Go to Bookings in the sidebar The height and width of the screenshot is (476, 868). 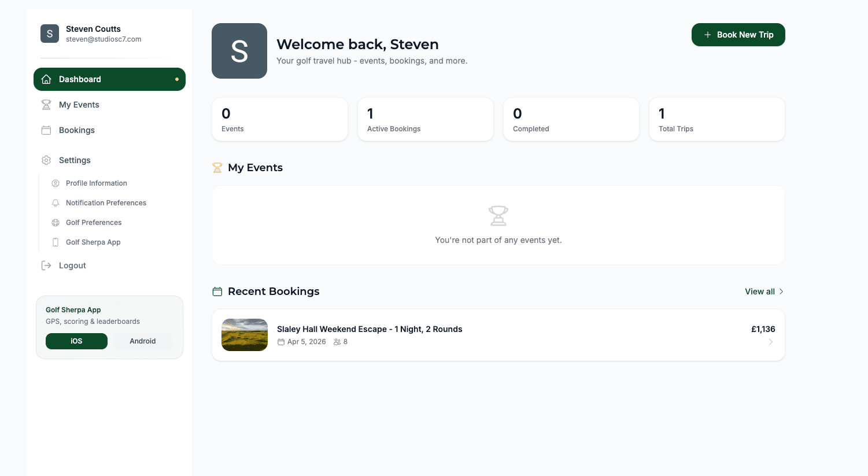point(77,130)
